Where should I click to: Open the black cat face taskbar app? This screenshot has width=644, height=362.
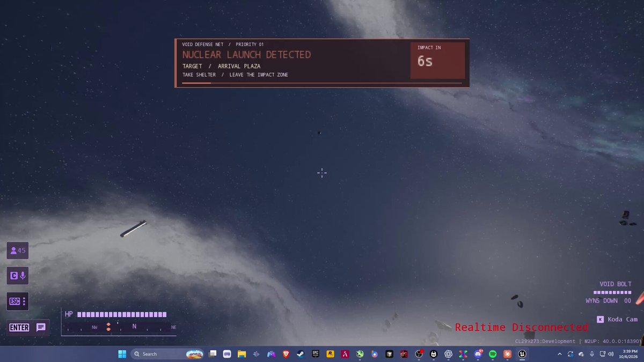pos(433,354)
